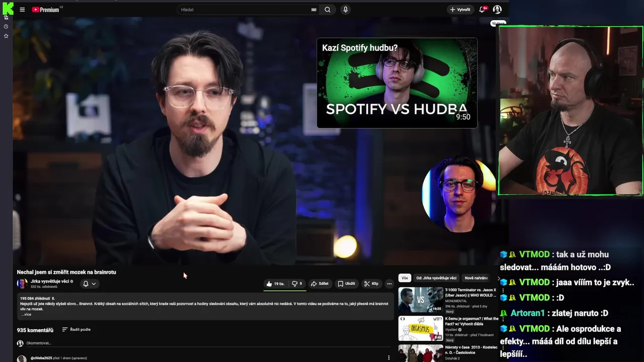Open the Řadit podle sort comments dropdown
Viewport: 644px width, 362px height.
pyautogui.click(x=76, y=330)
